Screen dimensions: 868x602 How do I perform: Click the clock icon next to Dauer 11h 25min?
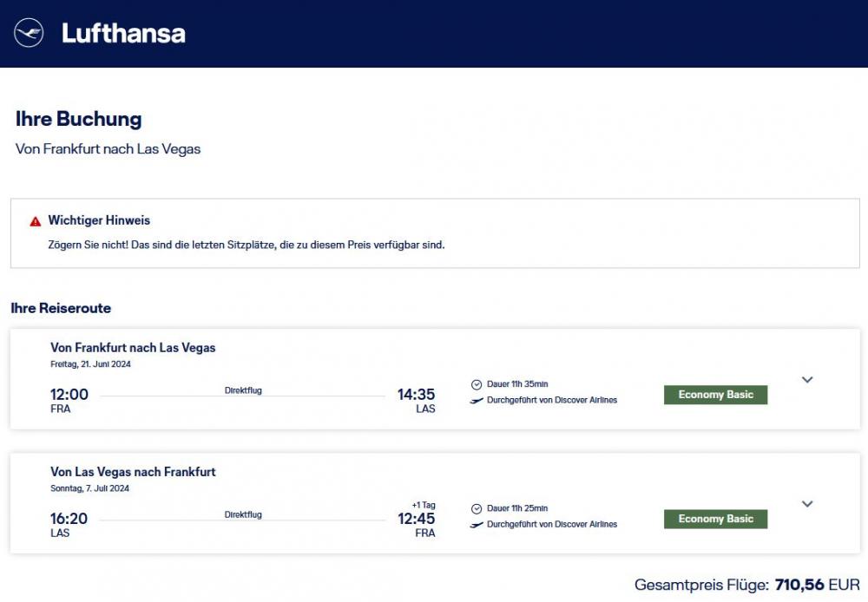pos(476,509)
